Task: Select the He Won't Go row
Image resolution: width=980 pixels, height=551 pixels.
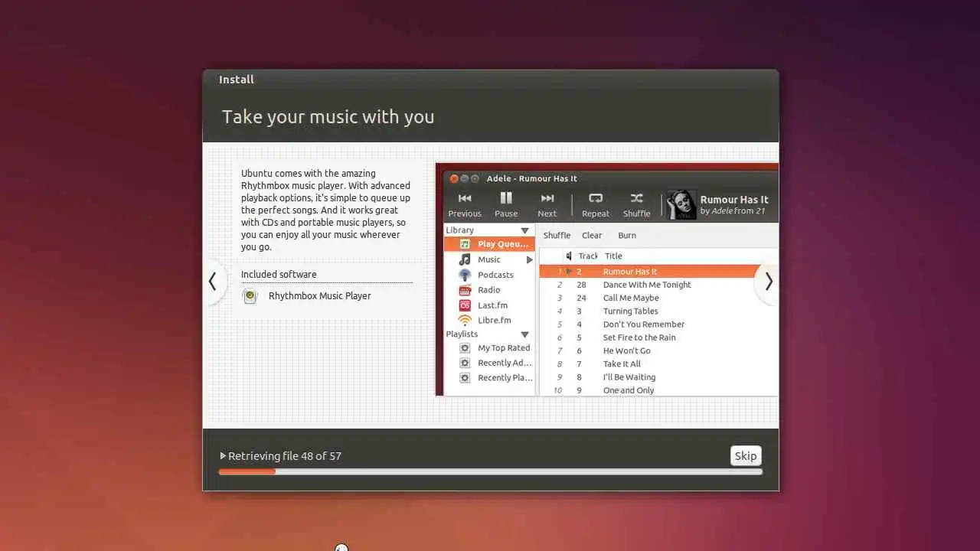Action: coord(658,350)
